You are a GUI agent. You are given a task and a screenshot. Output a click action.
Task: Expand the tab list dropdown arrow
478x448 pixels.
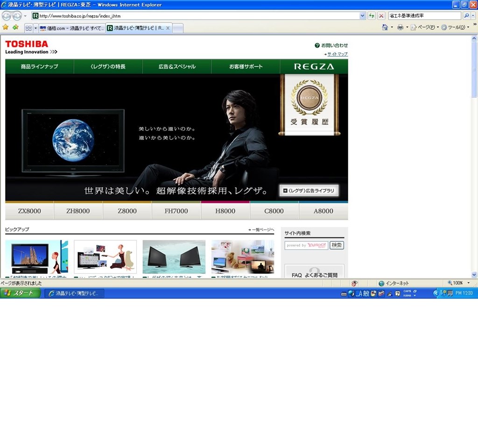pos(35,28)
